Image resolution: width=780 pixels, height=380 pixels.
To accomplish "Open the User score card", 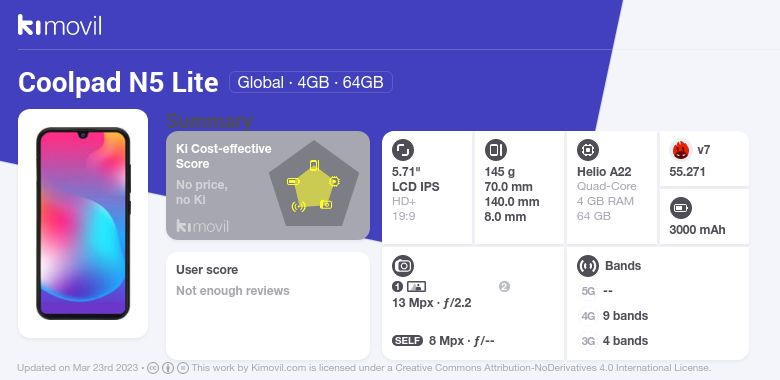I will point(268,305).
